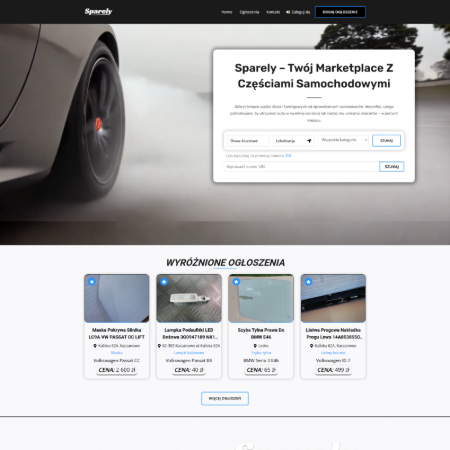Click Szukaj button next to category dropdown
This screenshot has height=450, width=450.
[386, 141]
